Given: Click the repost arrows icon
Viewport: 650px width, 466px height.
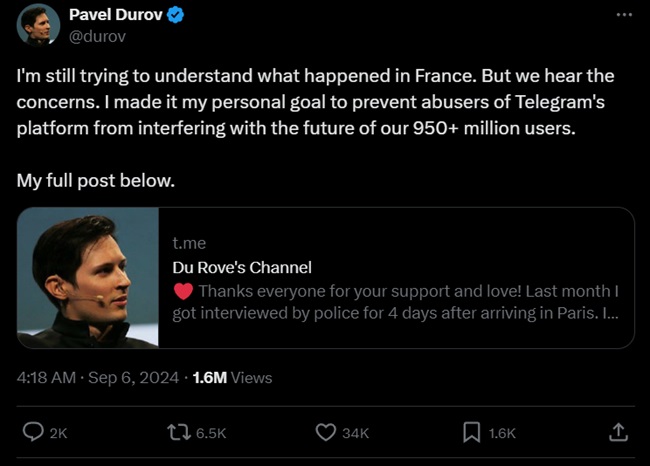Looking at the screenshot, I should (180, 432).
